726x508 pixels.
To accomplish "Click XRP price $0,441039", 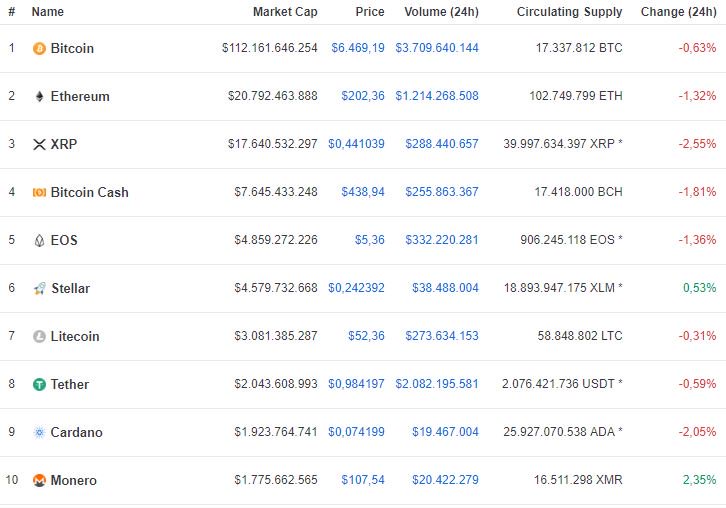I will (x=357, y=144).
